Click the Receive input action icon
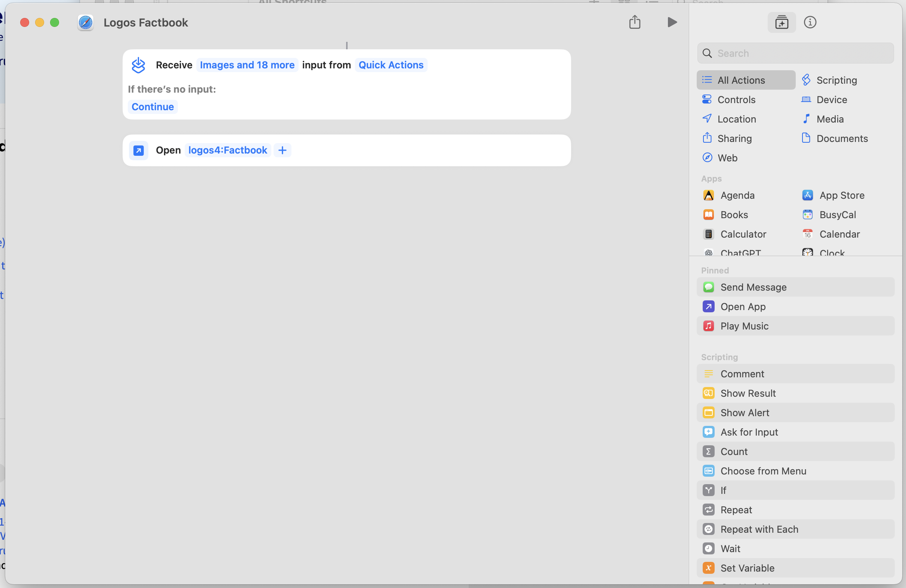Image resolution: width=906 pixels, height=588 pixels. pyautogui.click(x=138, y=65)
